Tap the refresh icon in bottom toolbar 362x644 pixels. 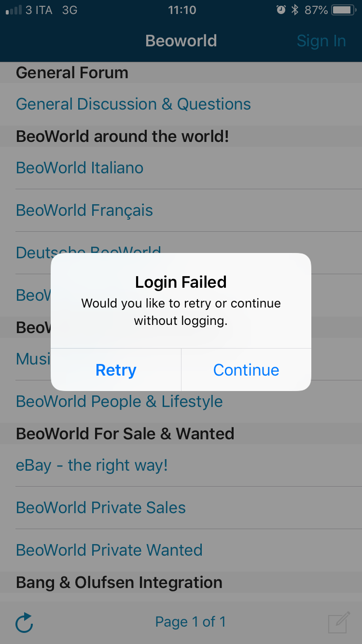tap(24, 622)
